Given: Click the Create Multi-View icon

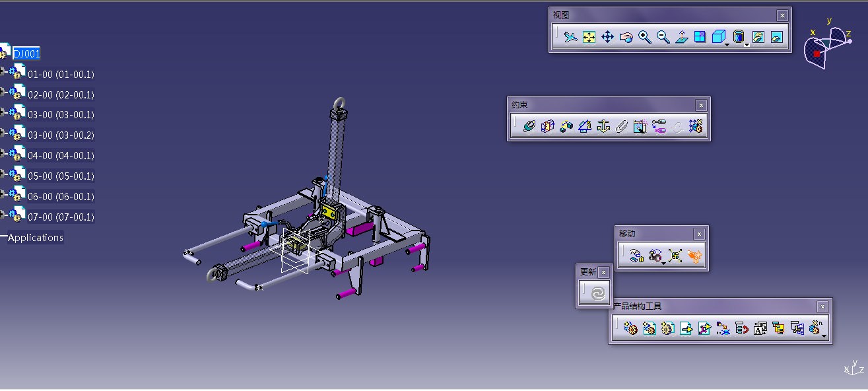Looking at the screenshot, I should coord(700,37).
